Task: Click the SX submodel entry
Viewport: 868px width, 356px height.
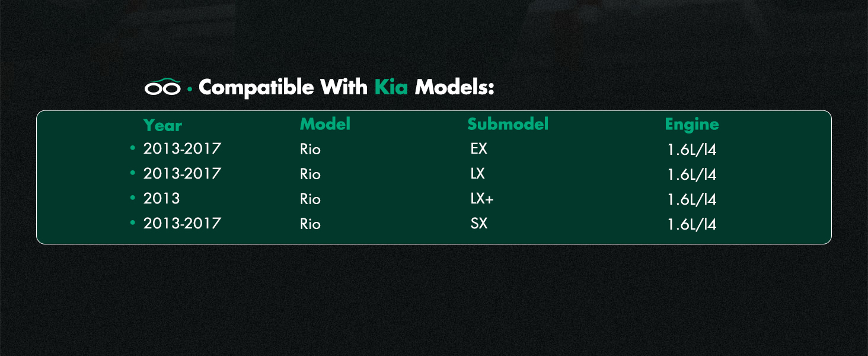Action: [478, 224]
